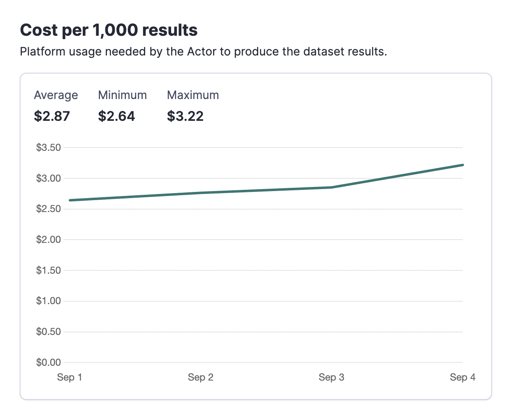Select the Sep 2 axis label
This screenshot has height=420, width=506.
(x=201, y=377)
